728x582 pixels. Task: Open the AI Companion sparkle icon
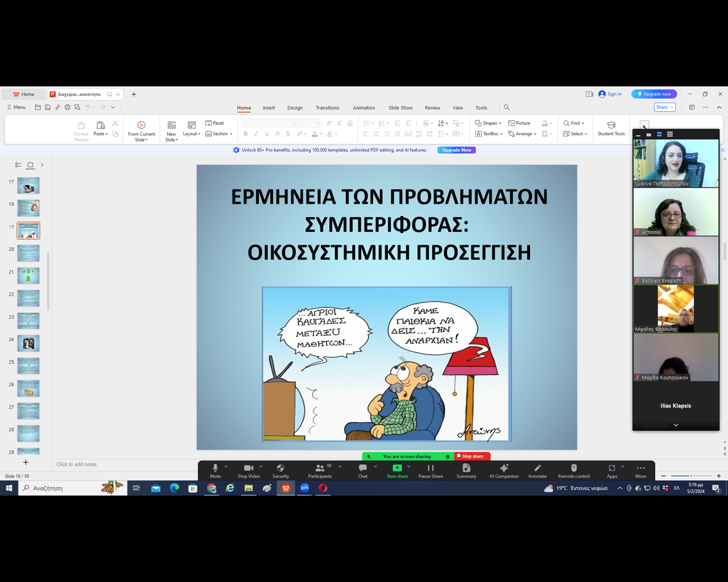(503, 468)
